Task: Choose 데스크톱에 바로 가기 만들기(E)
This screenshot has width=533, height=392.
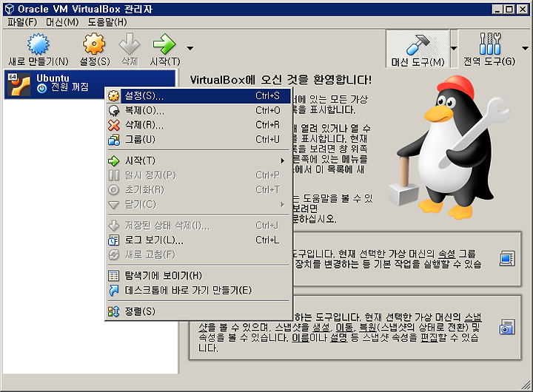Action: pos(199,290)
